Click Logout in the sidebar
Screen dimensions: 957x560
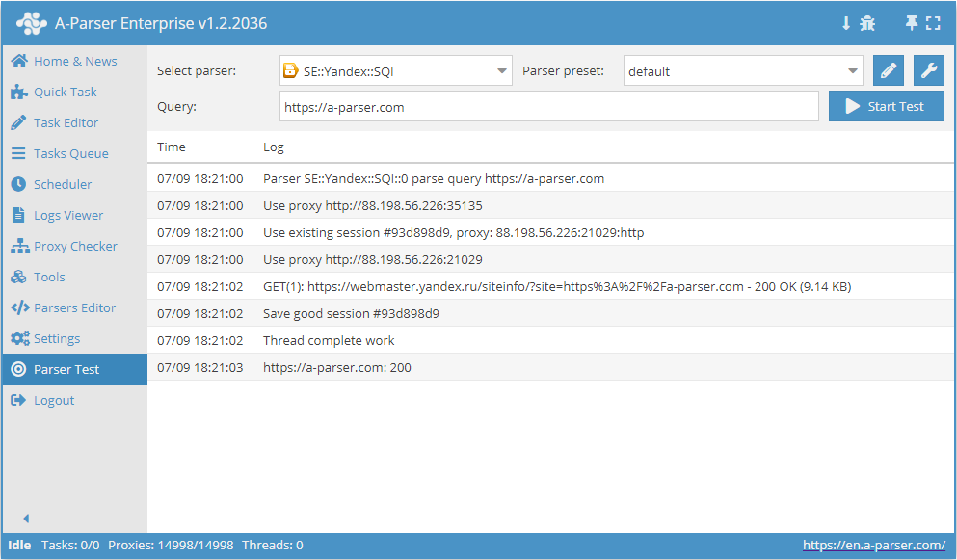(54, 400)
